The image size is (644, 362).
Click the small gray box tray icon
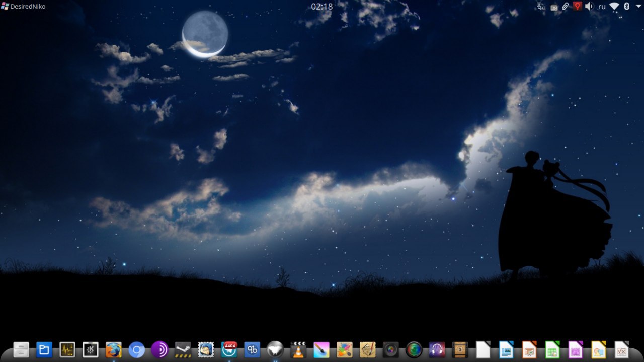tap(554, 7)
